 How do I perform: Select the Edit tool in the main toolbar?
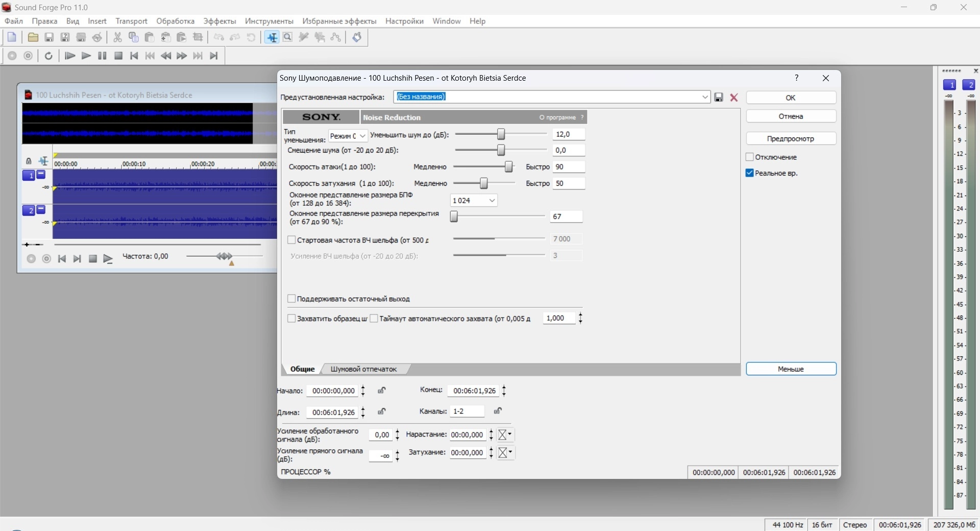[272, 37]
